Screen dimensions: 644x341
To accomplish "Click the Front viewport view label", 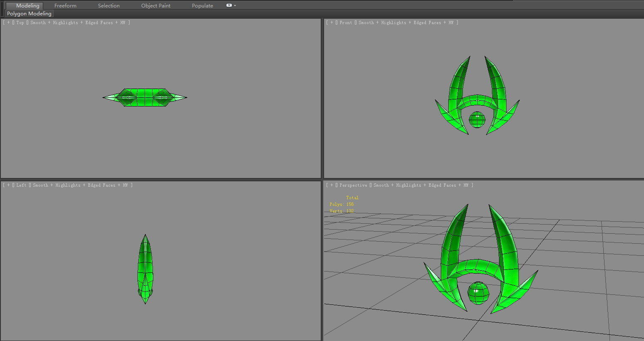I will (346, 23).
